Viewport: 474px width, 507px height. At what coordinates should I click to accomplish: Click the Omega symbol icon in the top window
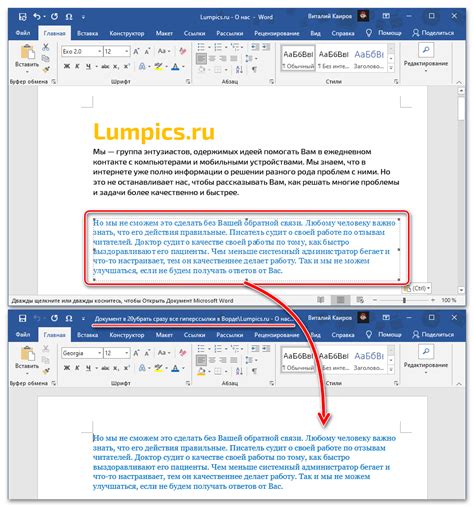tap(69, 17)
